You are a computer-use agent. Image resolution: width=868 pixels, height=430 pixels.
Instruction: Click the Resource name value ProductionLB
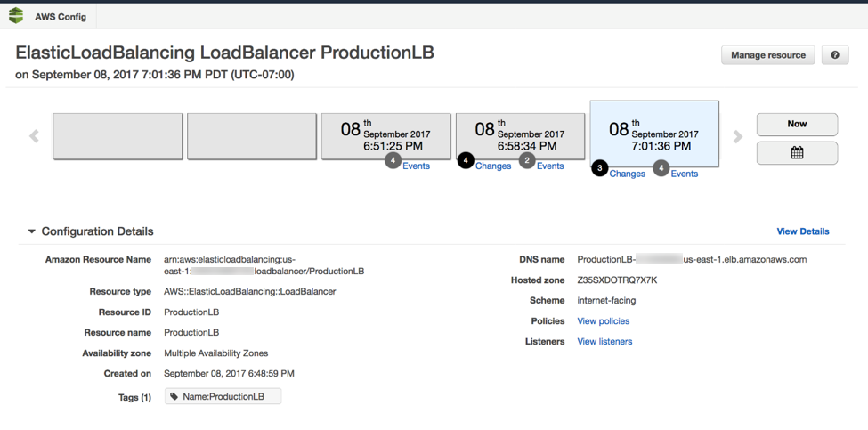point(191,333)
